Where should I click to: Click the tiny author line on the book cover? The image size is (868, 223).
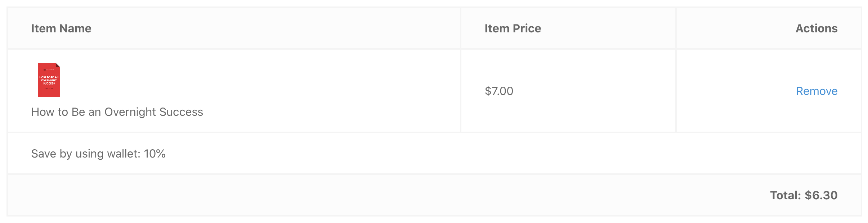coord(49,88)
